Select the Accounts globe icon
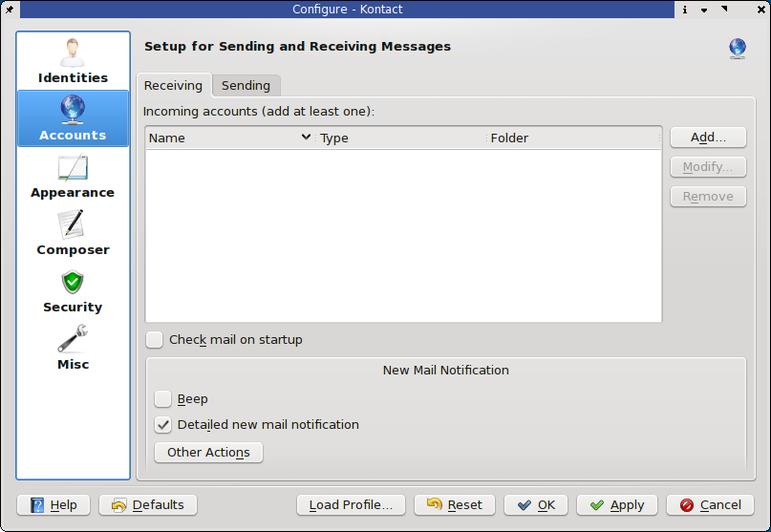Screen dimensions: 771x532 (73, 109)
